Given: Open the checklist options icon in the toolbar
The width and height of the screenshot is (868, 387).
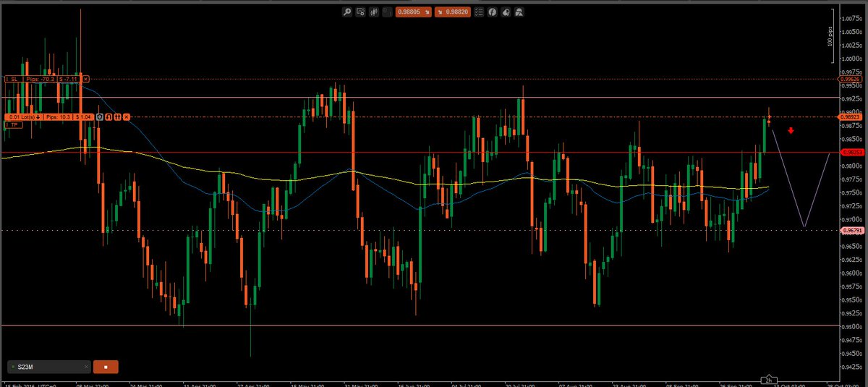Looking at the screenshot, I should pos(478,12).
